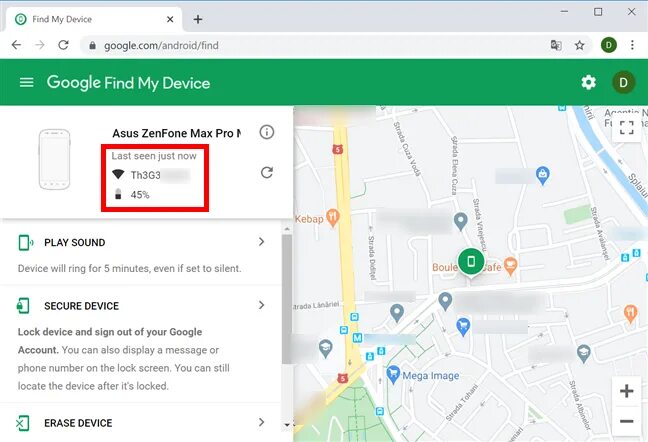
Task: Click the Kebap restaurant marker
Action: [x=332, y=218]
